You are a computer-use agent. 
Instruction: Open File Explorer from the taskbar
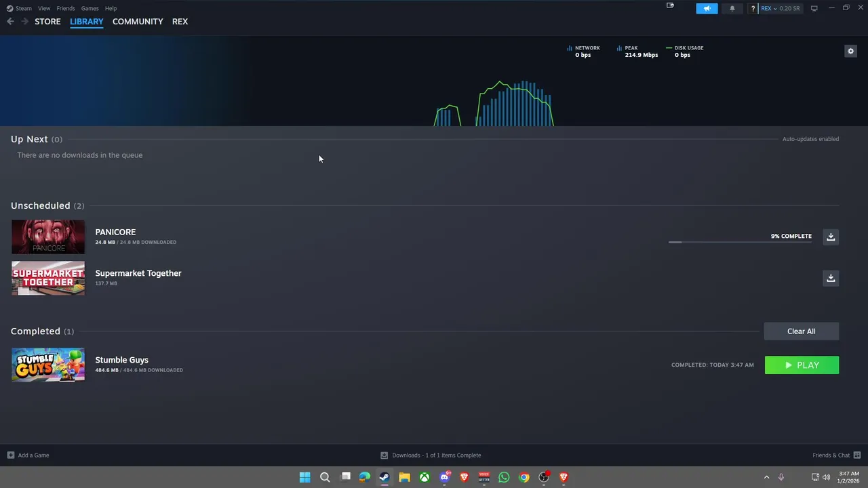(x=404, y=477)
